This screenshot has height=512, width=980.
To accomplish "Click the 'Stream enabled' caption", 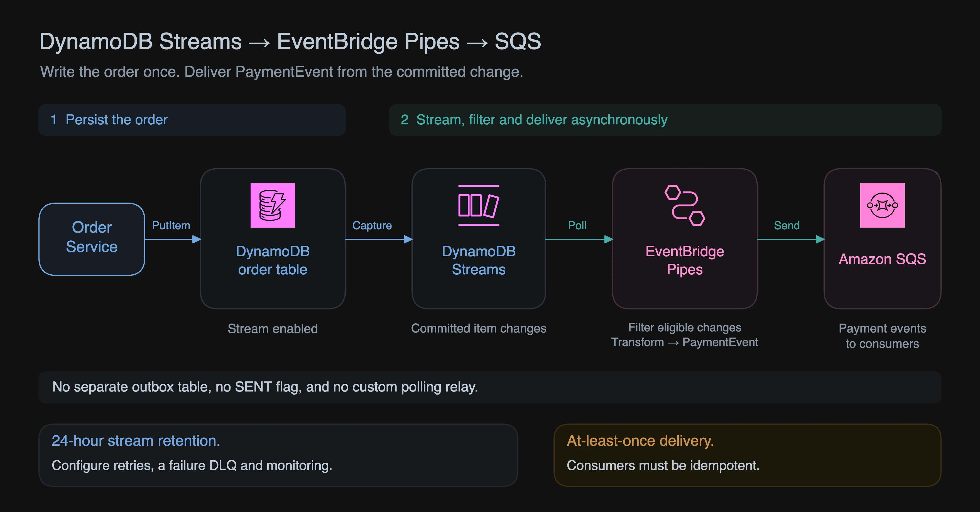I will (272, 329).
